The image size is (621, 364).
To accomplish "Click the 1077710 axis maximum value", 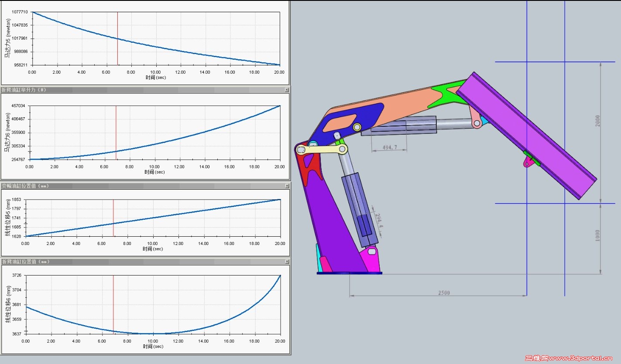I will click(19, 12).
